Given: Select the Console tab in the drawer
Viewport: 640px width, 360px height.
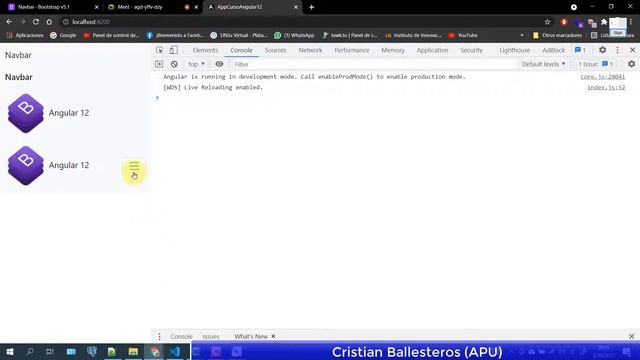Looking at the screenshot, I should [x=181, y=336].
